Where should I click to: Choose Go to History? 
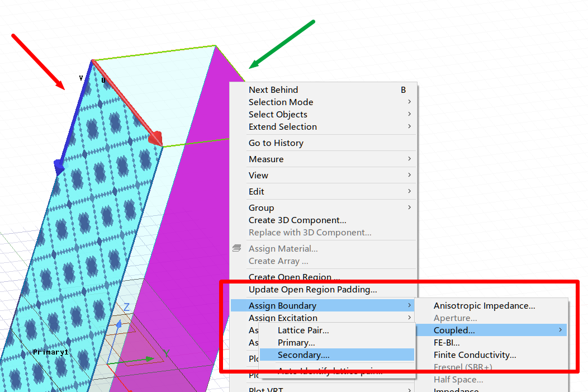[x=323, y=143]
